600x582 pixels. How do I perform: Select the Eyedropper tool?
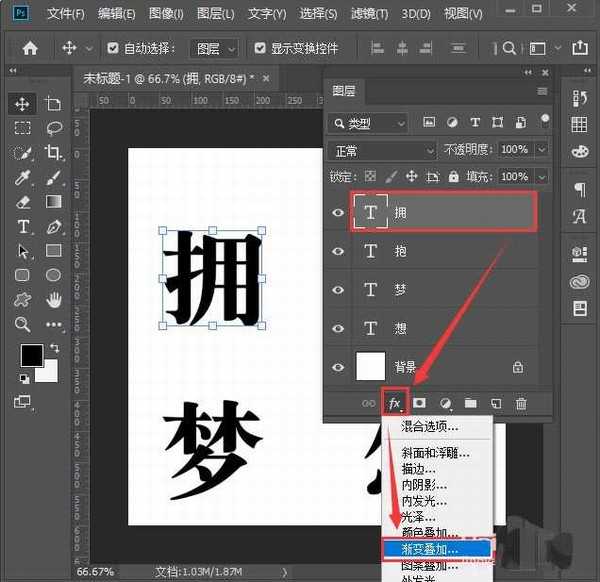tap(22, 177)
